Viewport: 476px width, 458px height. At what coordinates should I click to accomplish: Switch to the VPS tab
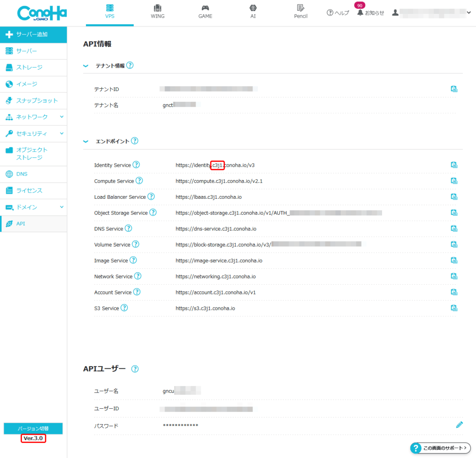point(110,12)
